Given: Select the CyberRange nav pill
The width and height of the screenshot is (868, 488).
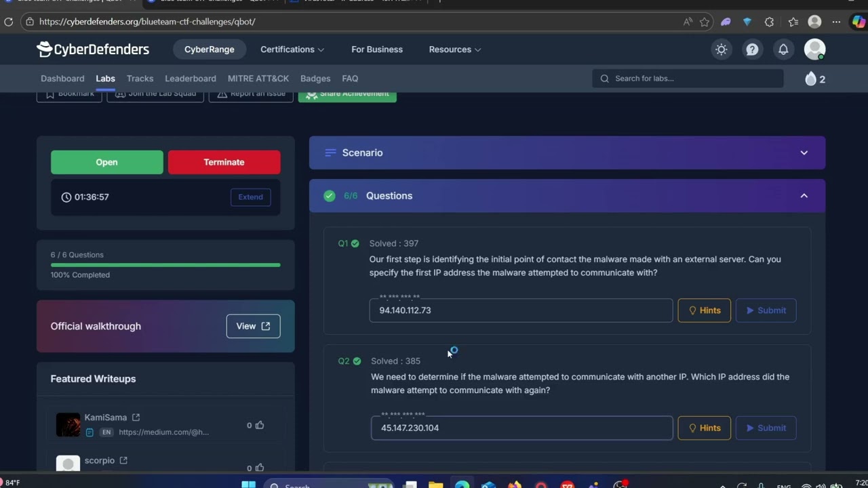Looking at the screenshot, I should (210, 49).
